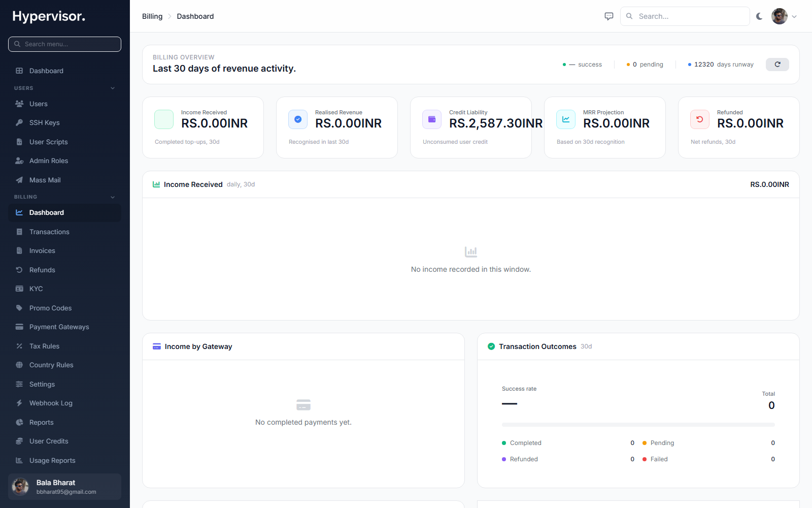Select the billing Dashboard menu item
Screen dimensions: 812x508
(x=64, y=213)
